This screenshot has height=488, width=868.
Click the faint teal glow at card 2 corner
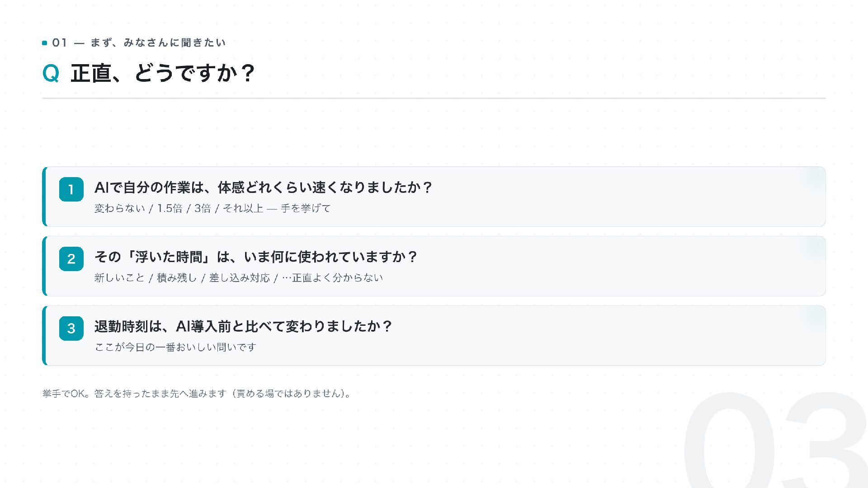[x=814, y=248]
